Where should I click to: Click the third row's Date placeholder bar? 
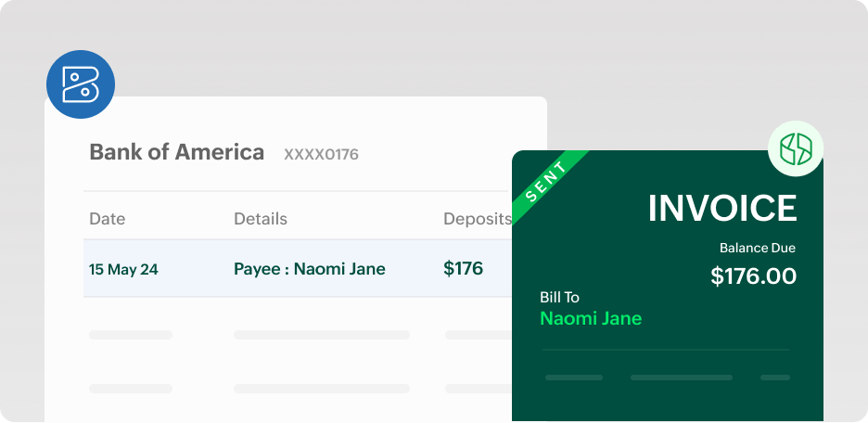coord(131,388)
